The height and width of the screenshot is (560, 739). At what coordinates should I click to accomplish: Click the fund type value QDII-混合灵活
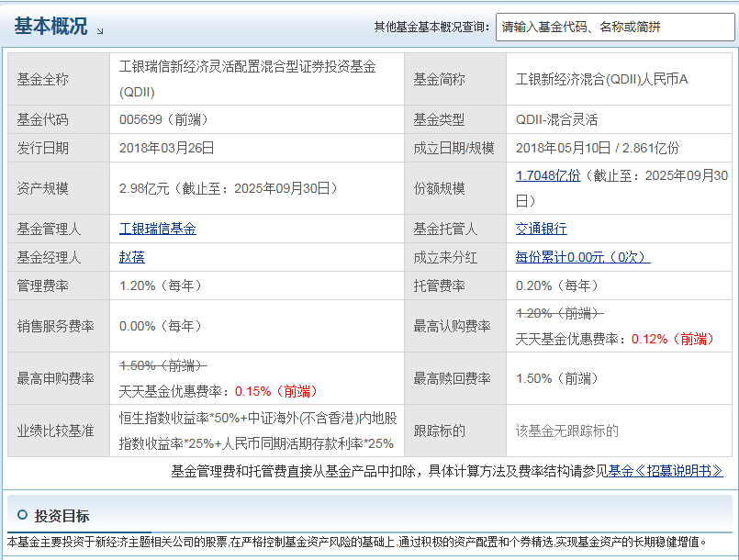point(556,119)
